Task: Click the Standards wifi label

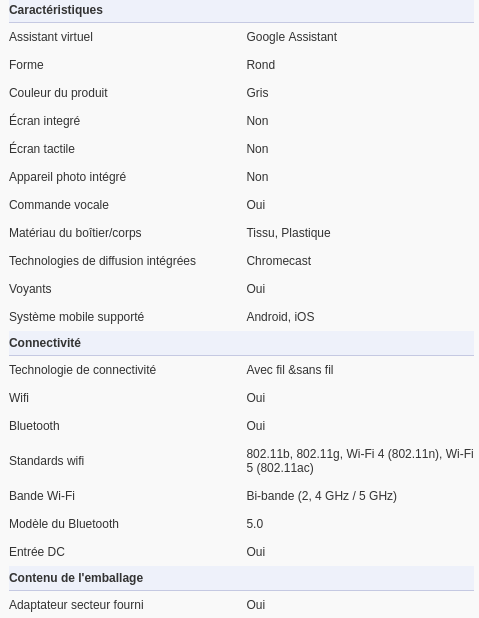Action: click(x=47, y=461)
